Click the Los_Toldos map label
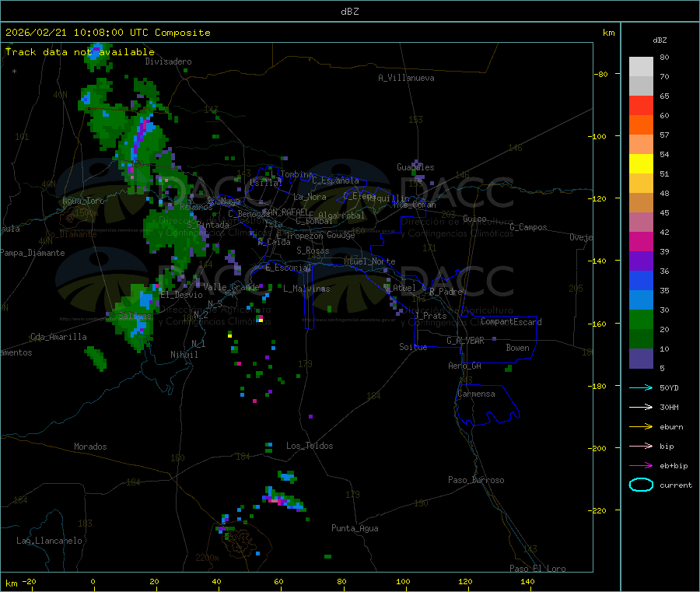This screenshot has height=592, width=700. 310,446
